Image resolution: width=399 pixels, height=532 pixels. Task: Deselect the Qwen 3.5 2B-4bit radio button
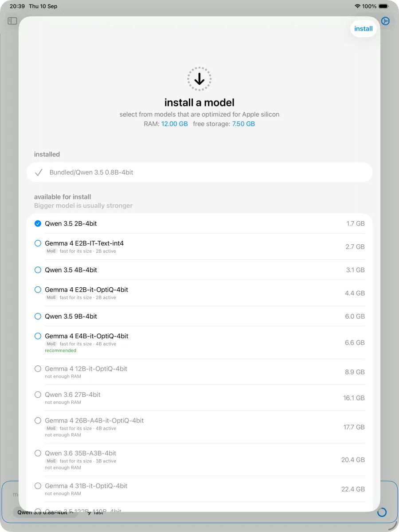pyautogui.click(x=38, y=223)
